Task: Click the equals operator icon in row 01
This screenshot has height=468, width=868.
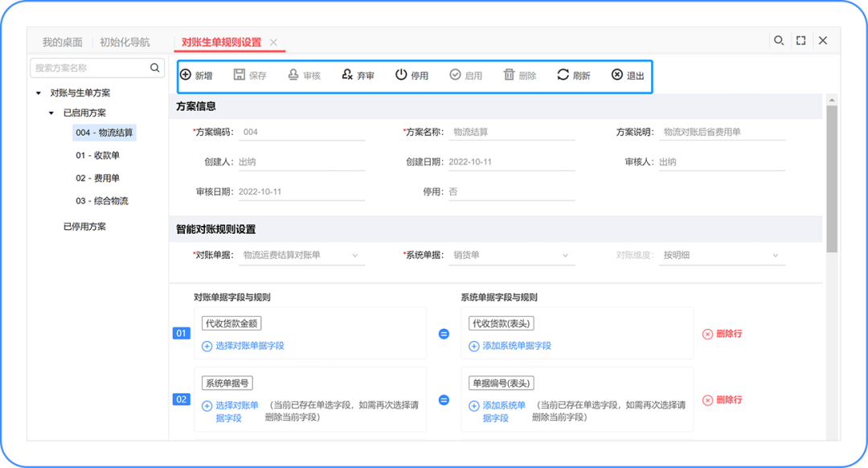Action: coord(444,334)
